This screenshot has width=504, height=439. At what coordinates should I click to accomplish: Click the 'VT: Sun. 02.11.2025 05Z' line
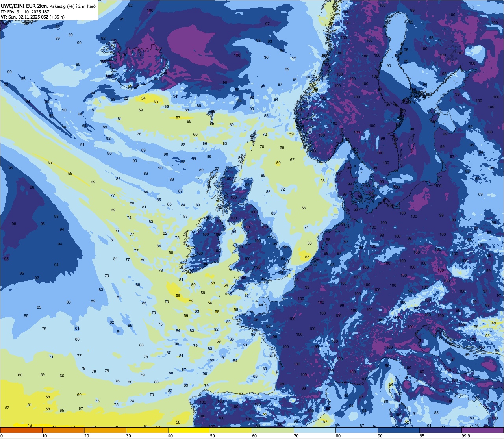tap(24, 17)
